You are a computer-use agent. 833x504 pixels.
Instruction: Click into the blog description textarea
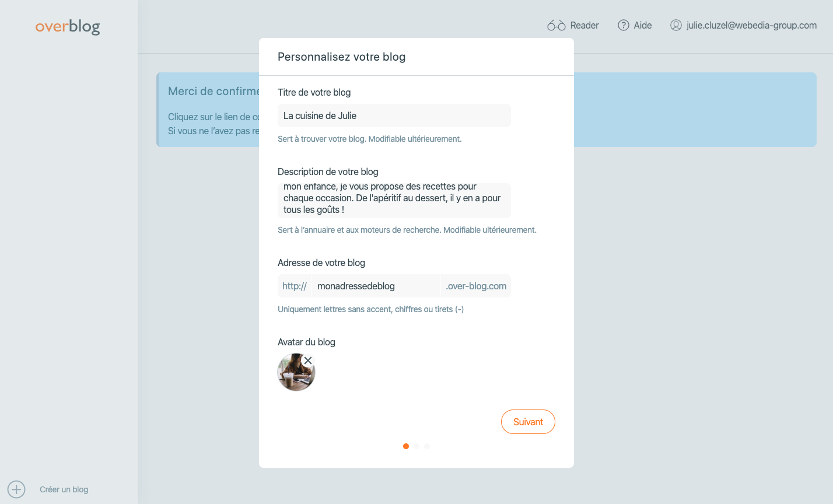[394, 201]
